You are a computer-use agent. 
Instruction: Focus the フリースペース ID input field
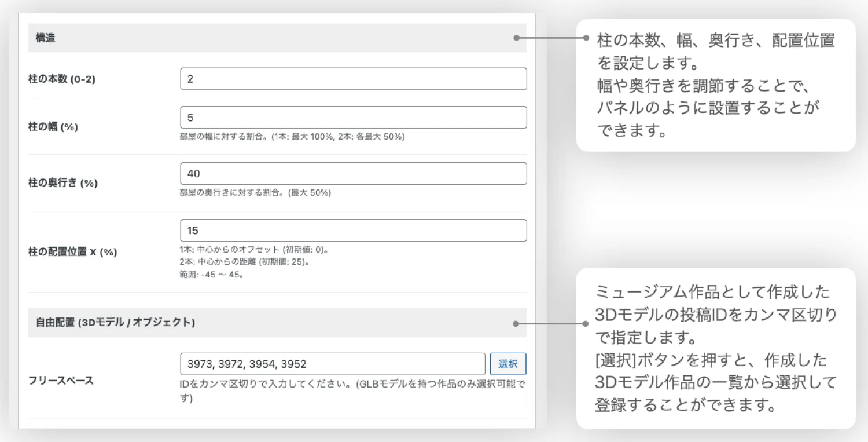click(332, 364)
